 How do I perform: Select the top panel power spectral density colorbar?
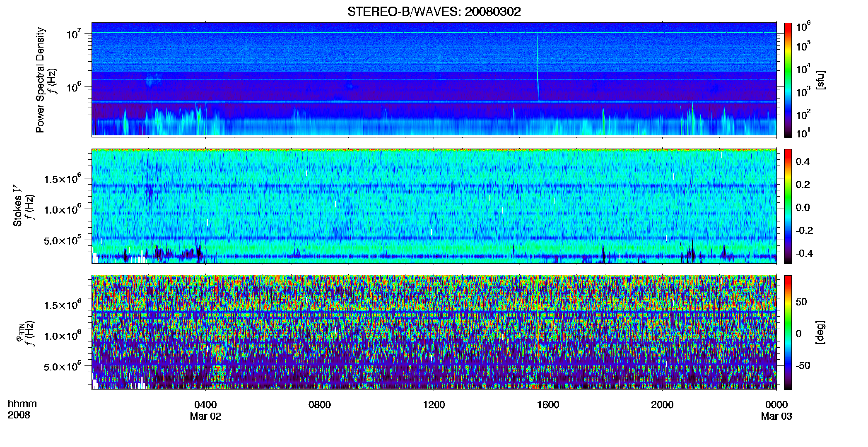[x=788, y=80]
